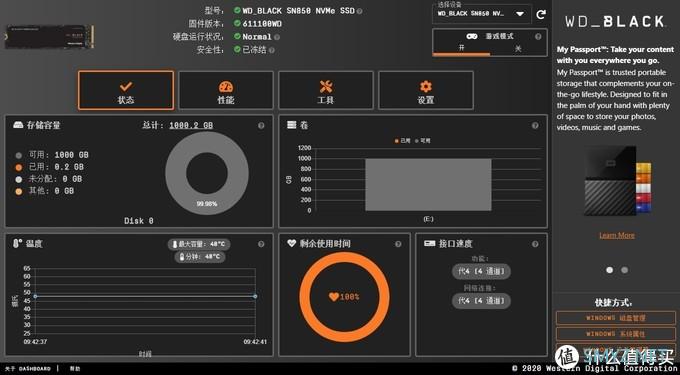The height and width of the screenshot is (375, 680).
Task: Click help icon in 卷 panel
Action: [x=535, y=125]
